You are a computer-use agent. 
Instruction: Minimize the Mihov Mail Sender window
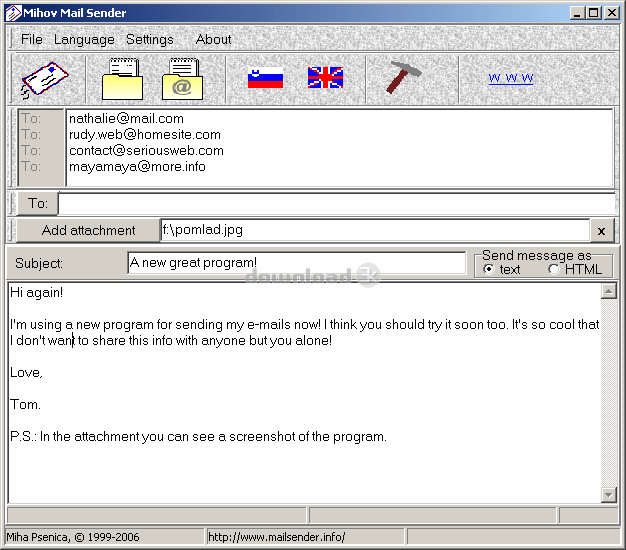[x=576, y=13]
